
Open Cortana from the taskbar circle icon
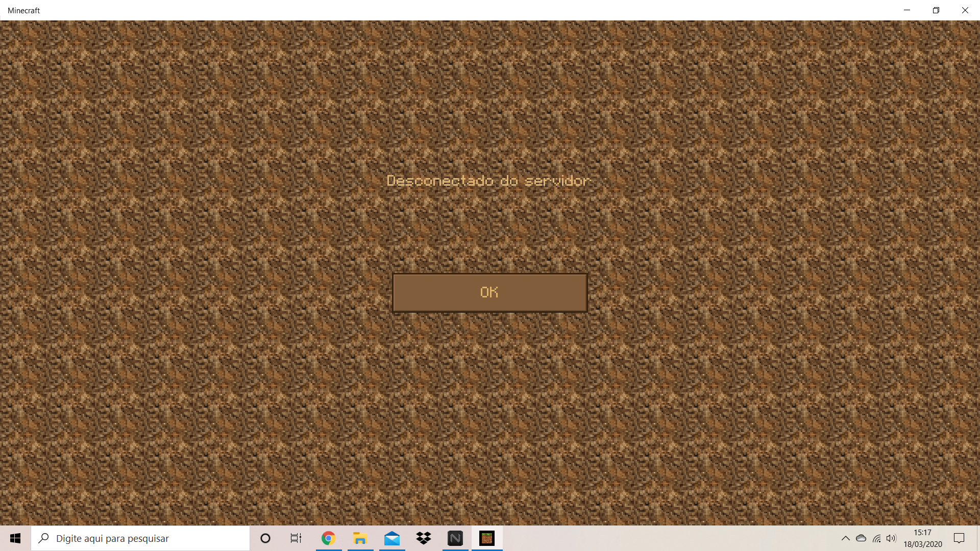(x=265, y=538)
